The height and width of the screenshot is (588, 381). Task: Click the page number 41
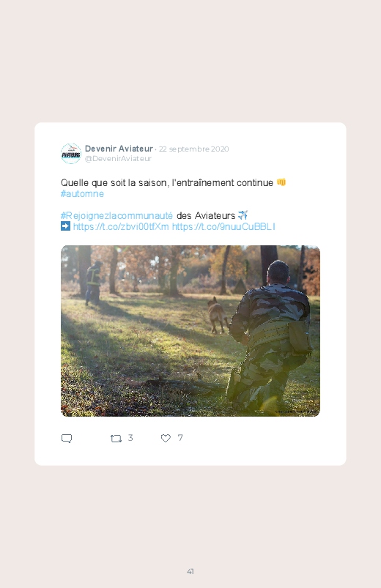pyautogui.click(x=190, y=571)
